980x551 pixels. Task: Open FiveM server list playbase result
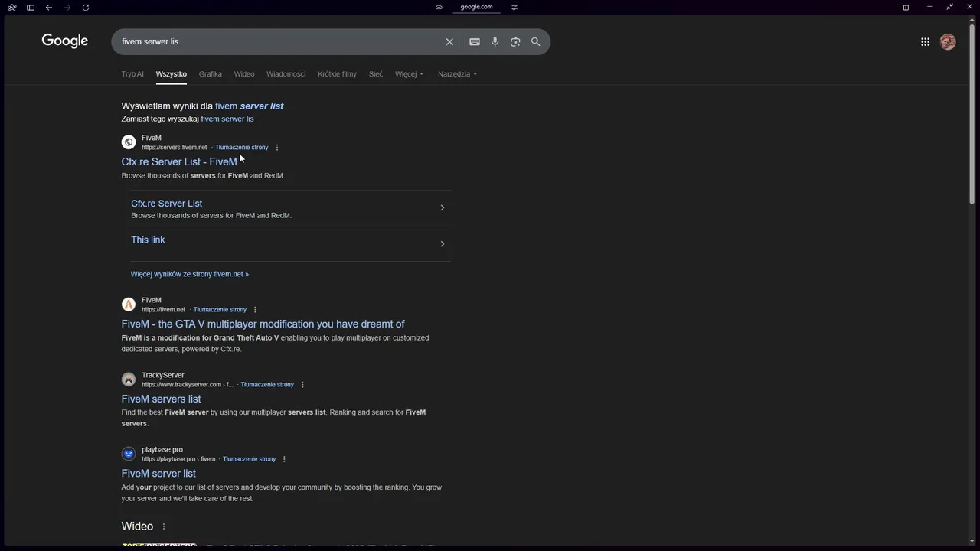[158, 474]
